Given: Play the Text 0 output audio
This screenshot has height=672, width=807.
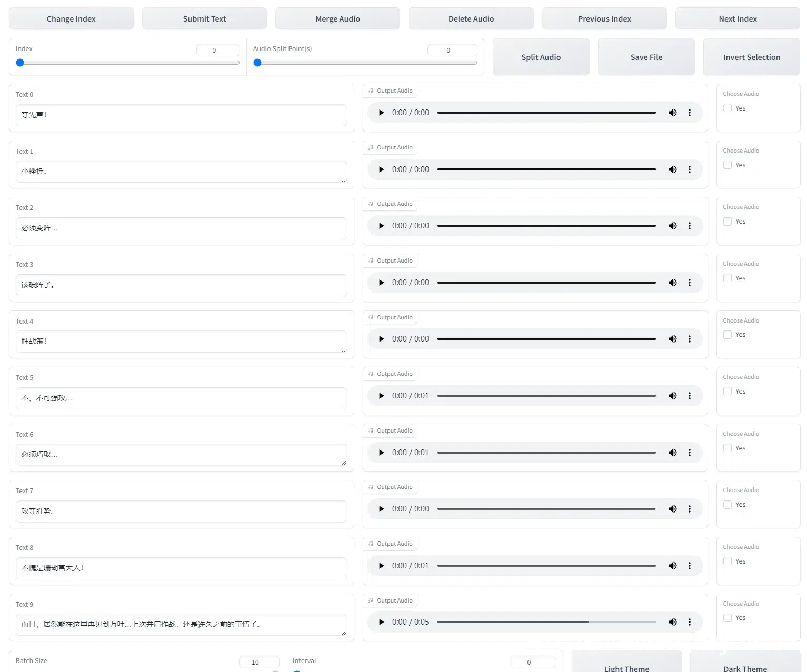Looking at the screenshot, I should point(382,113).
